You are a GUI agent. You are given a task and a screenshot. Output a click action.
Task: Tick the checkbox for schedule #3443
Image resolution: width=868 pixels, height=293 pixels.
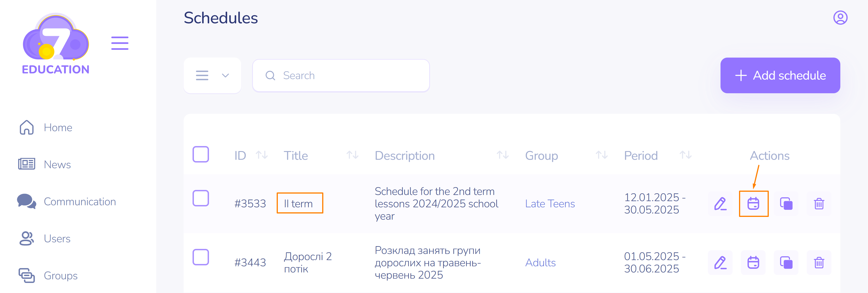pos(201,257)
